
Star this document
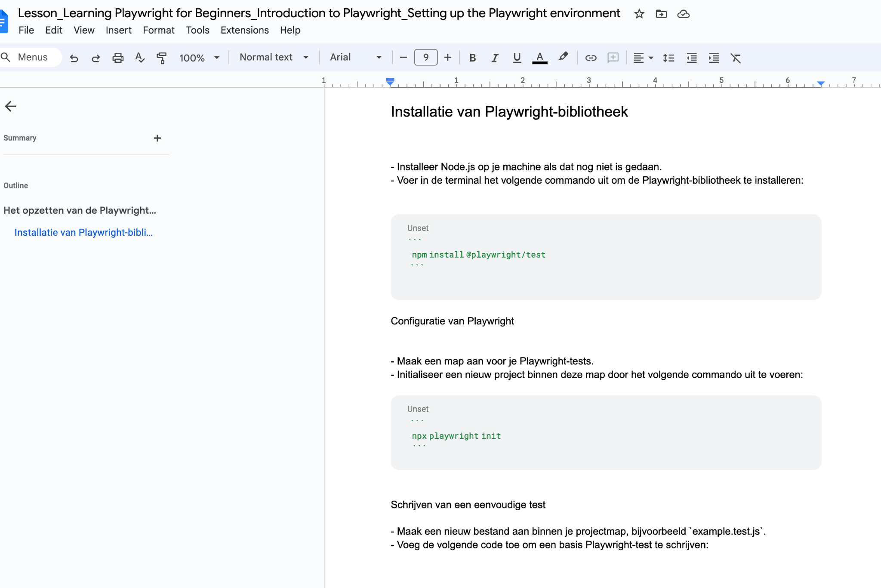tap(639, 14)
